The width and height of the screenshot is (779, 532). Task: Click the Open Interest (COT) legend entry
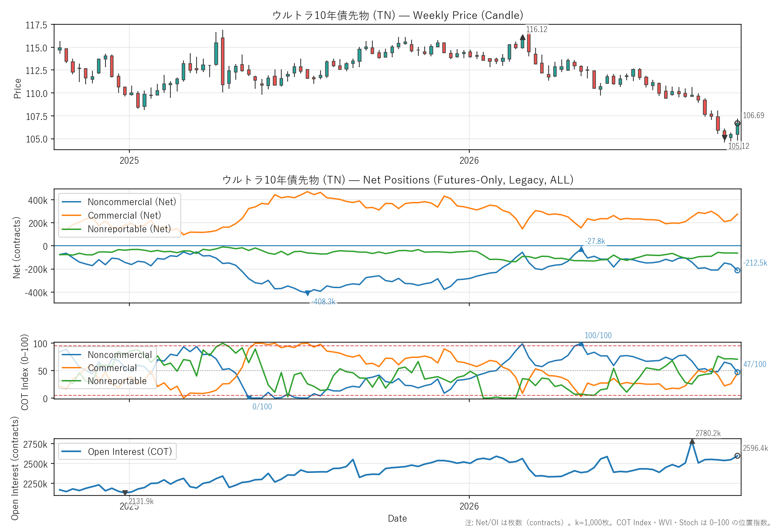tap(117, 452)
